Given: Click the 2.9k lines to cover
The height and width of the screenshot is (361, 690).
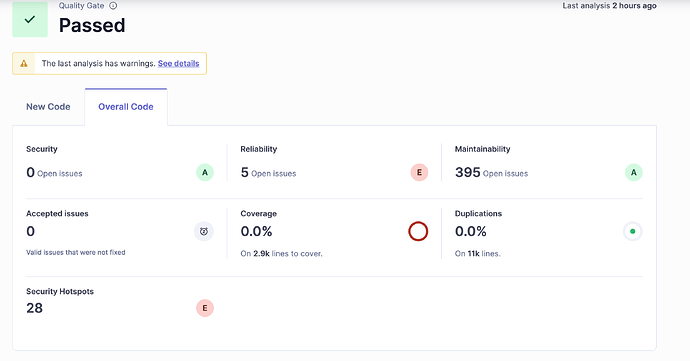Looking at the screenshot, I should pos(282,254).
